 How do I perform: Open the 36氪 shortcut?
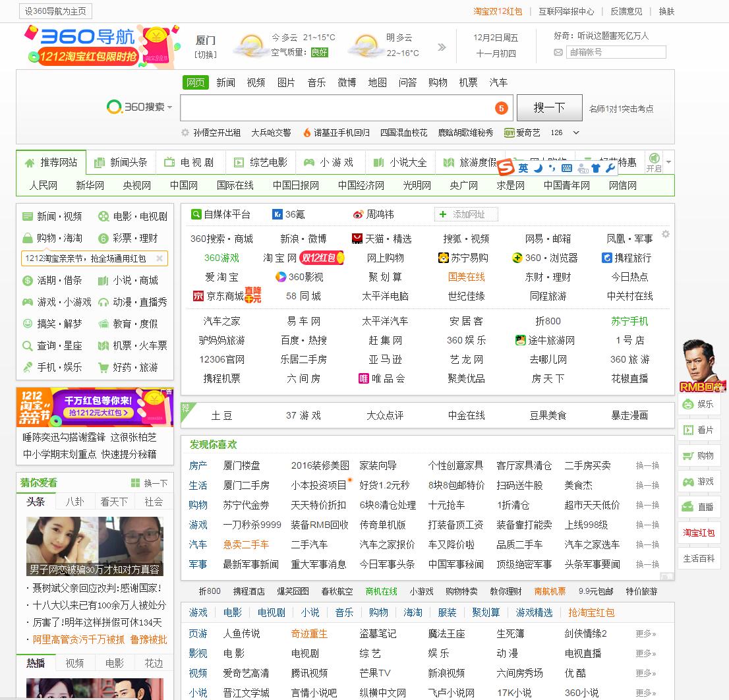[289, 214]
